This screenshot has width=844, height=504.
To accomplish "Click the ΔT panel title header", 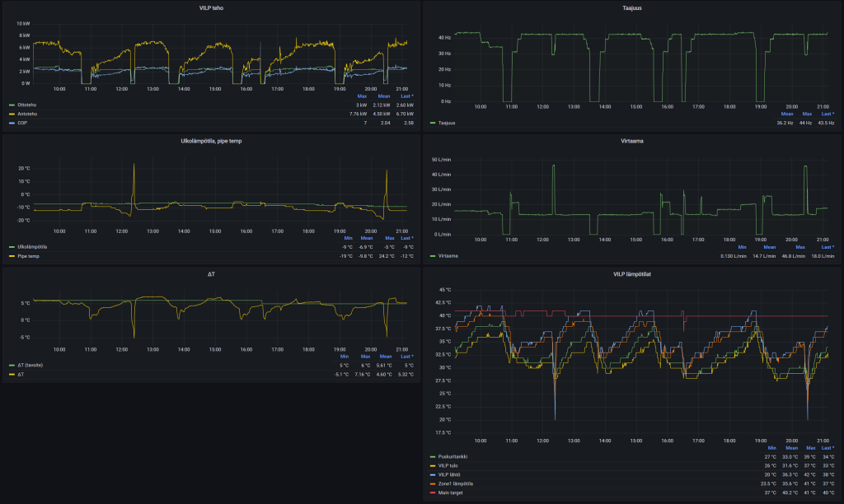I will [211, 273].
